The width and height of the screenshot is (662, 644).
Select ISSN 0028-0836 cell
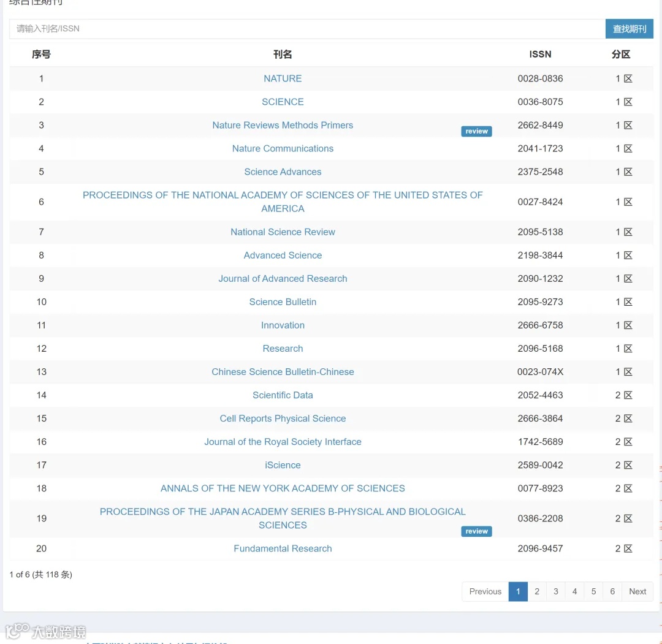(x=540, y=78)
